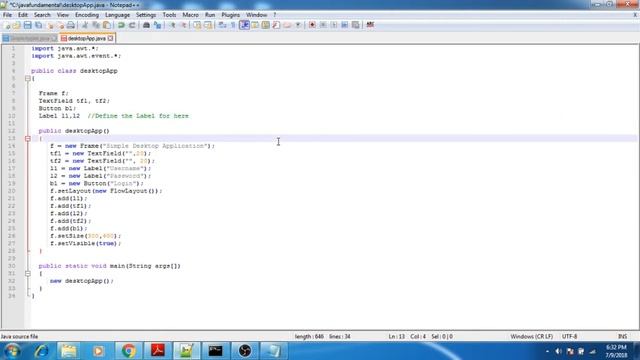Open the Tools menu
Viewport: 640px width, 360px height.
point(169,15)
